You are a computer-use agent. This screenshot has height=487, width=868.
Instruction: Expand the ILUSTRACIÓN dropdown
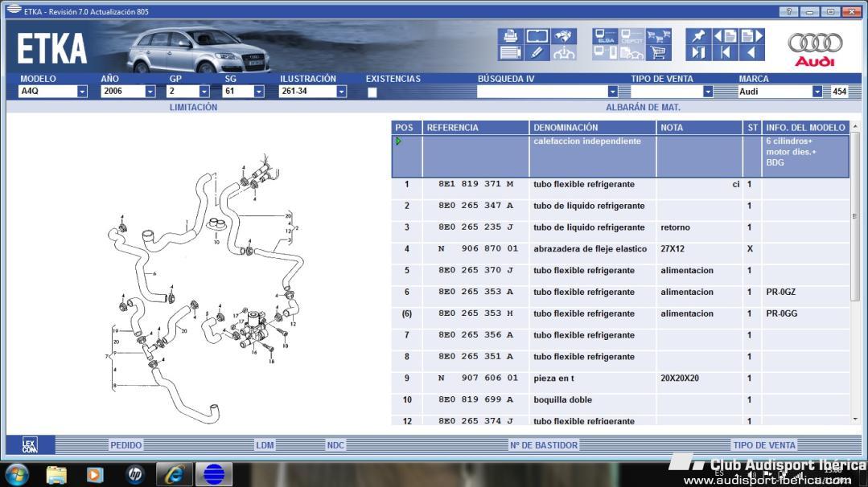342,92
